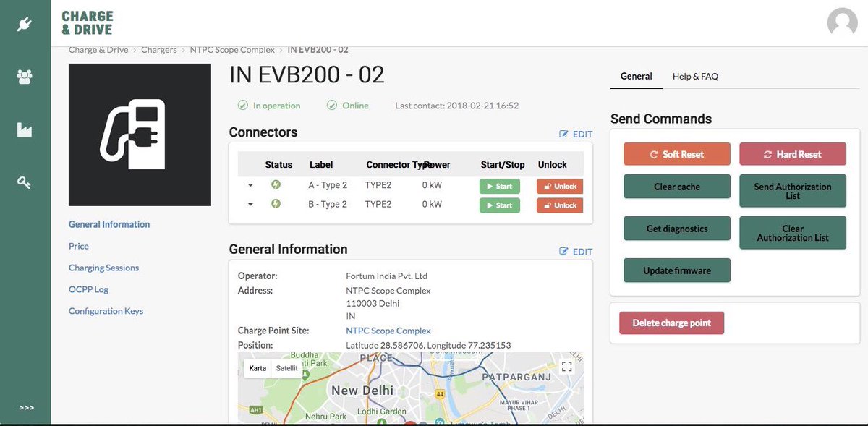Screen dimensions: 868x426
Task: Click the Fortum India Pvt. Ltd operator text
Action: 387,276
